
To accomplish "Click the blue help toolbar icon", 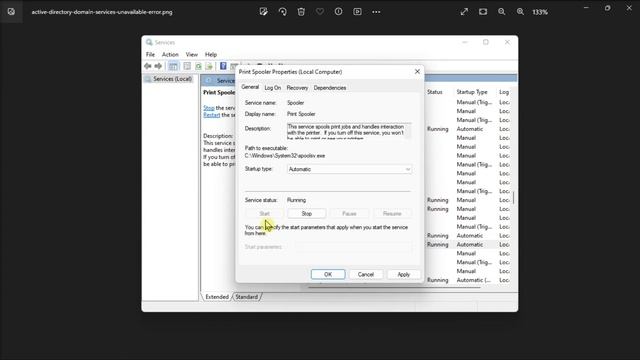I will pyautogui.click(x=223, y=66).
